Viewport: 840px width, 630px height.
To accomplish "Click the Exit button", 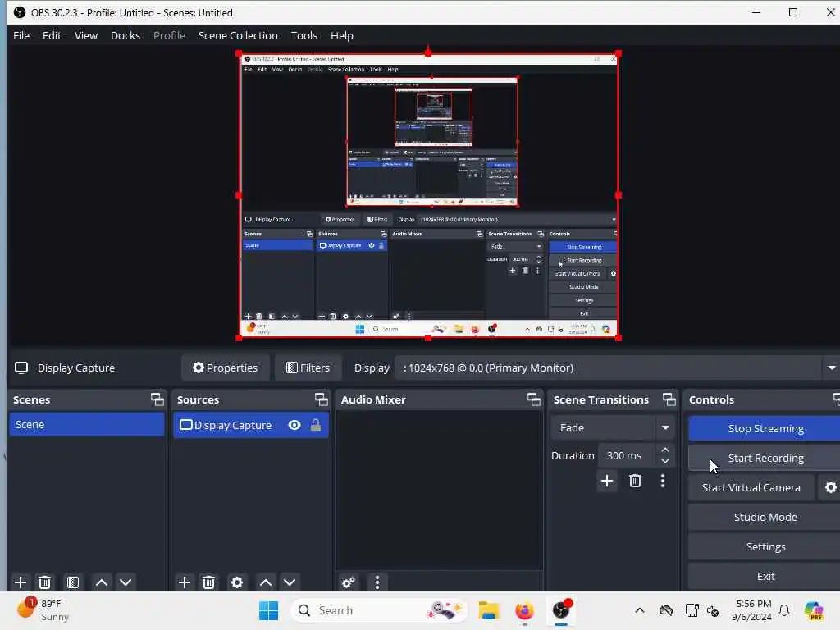I will click(x=765, y=576).
